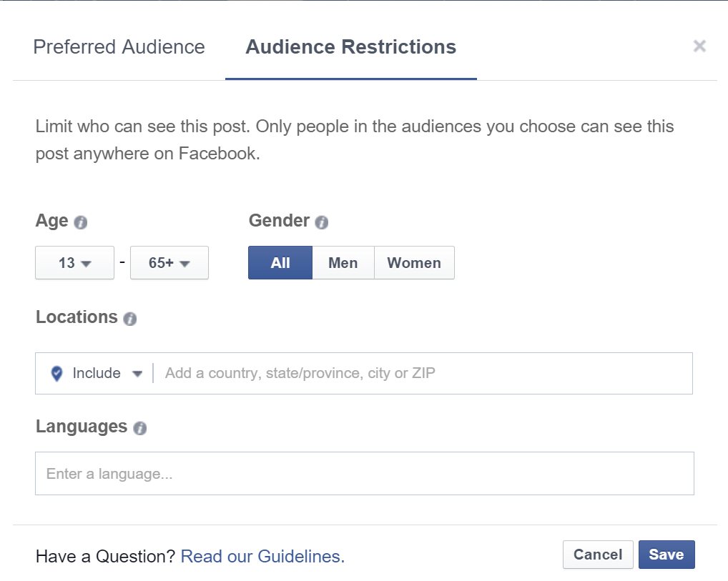Screen dimensions: 728x581
Task: Click the Age info icon
Action: tap(81, 222)
